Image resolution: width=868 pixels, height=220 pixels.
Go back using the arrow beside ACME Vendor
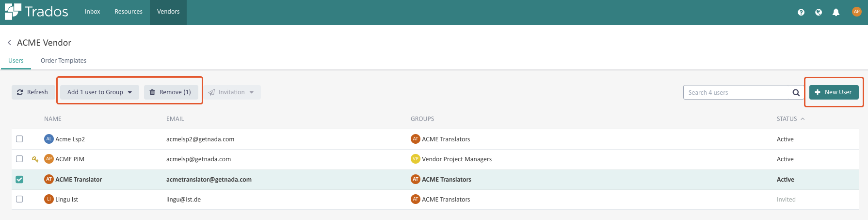pyautogui.click(x=9, y=43)
